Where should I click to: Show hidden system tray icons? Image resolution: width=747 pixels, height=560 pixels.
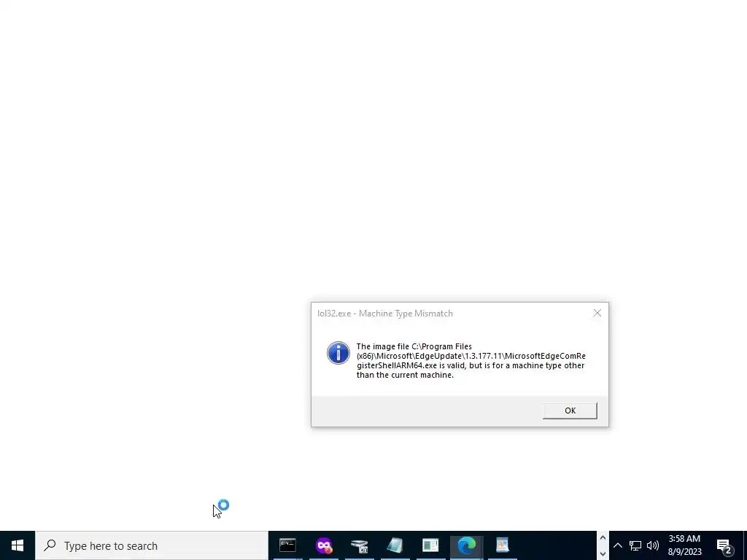tap(617, 545)
